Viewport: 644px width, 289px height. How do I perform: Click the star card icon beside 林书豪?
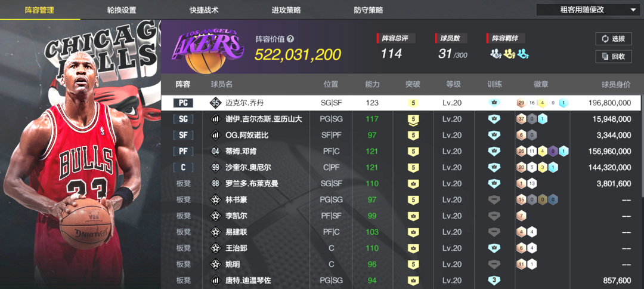(215, 200)
